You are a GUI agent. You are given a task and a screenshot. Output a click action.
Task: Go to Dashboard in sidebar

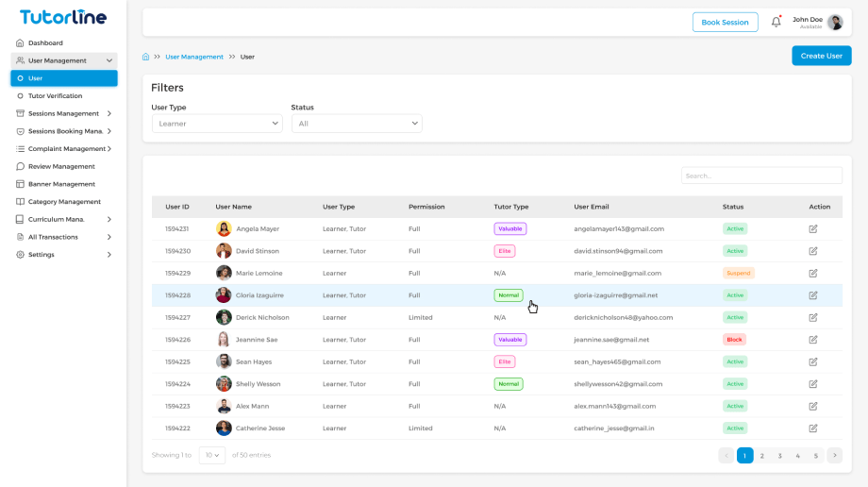(x=45, y=43)
